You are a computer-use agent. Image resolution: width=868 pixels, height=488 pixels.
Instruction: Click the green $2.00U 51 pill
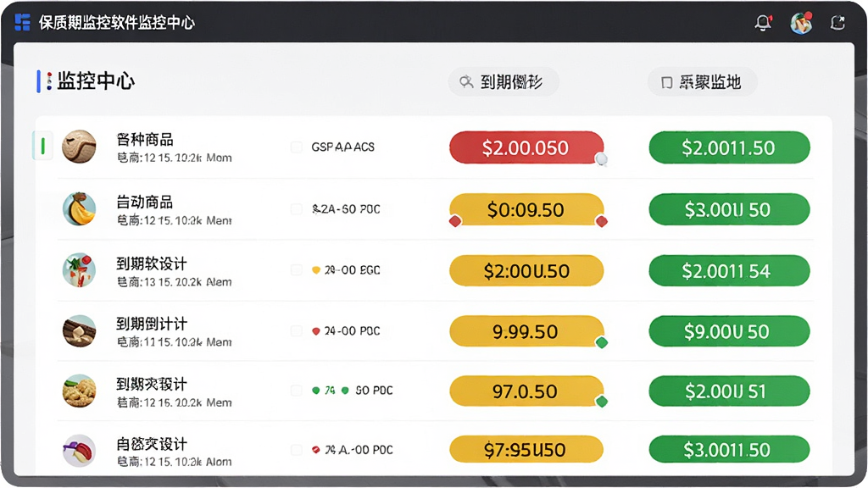[730, 391]
